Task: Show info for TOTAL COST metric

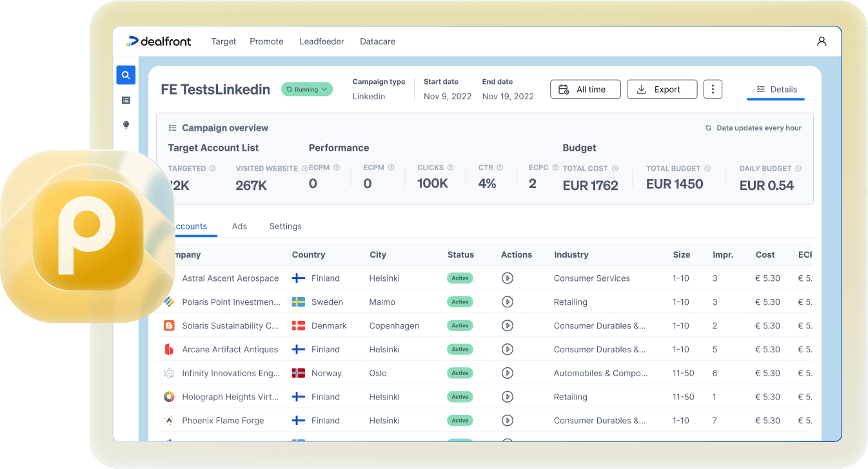Action: [615, 168]
